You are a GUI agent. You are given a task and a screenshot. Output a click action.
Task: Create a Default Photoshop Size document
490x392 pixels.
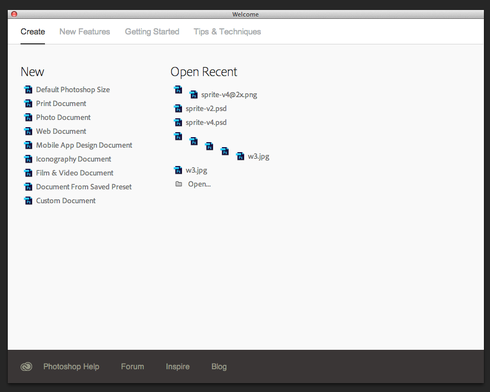tap(73, 89)
